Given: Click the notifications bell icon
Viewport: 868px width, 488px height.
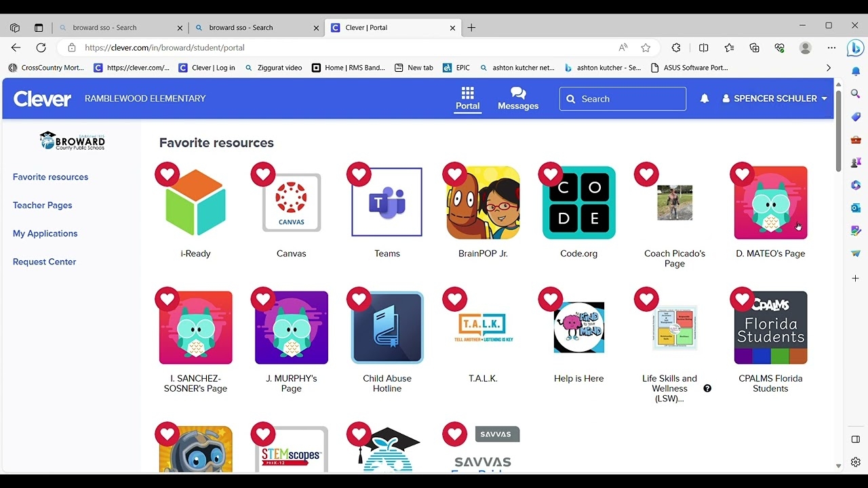Looking at the screenshot, I should pos(705,99).
